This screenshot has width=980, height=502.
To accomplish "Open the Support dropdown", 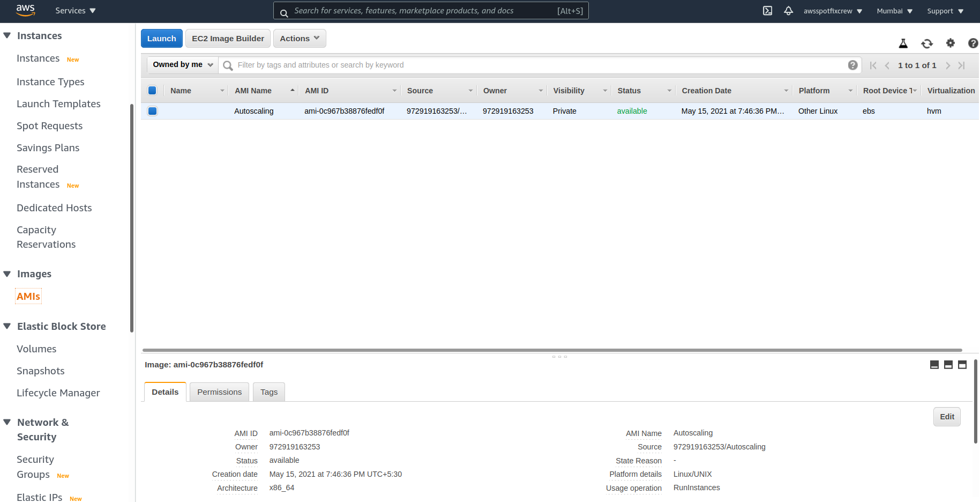I will pyautogui.click(x=945, y=11).
